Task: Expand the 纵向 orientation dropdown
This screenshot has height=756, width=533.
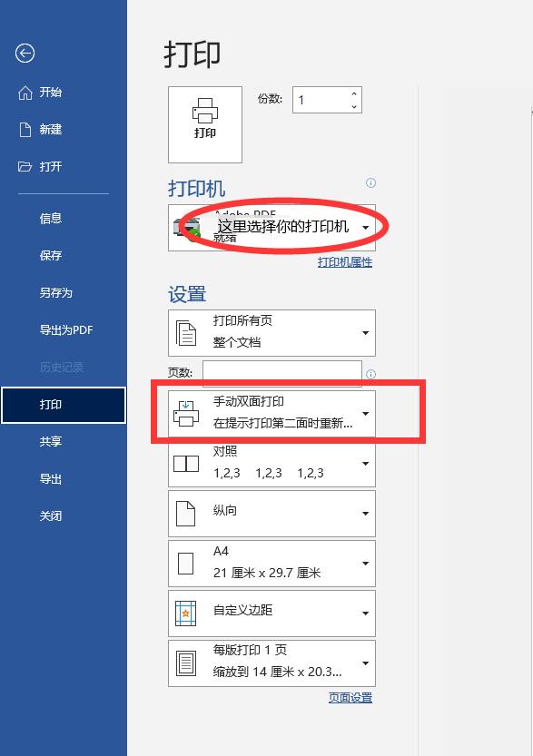Action: [x=271, y=514]
